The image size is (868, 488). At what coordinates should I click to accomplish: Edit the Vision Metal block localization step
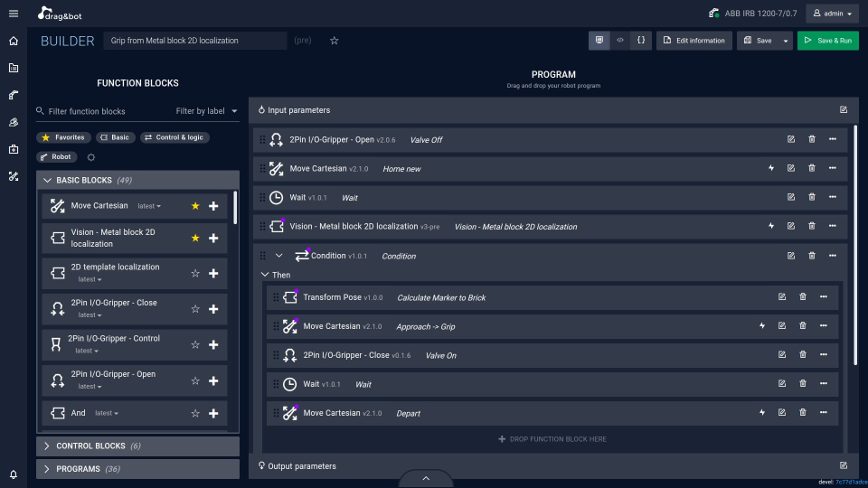791,226
